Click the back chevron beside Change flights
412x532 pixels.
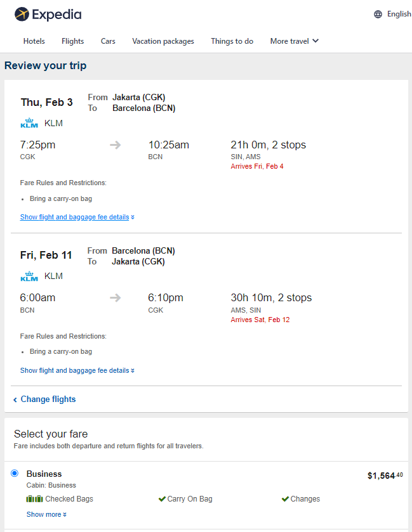[15, 399]
